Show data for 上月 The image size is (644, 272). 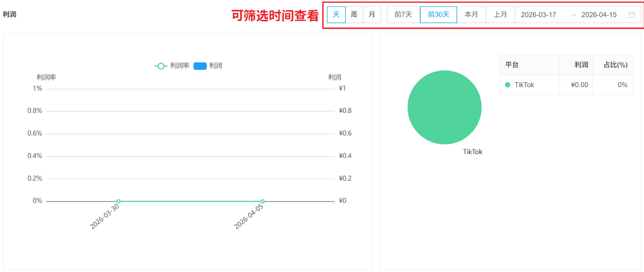click(x=500, y=15)
